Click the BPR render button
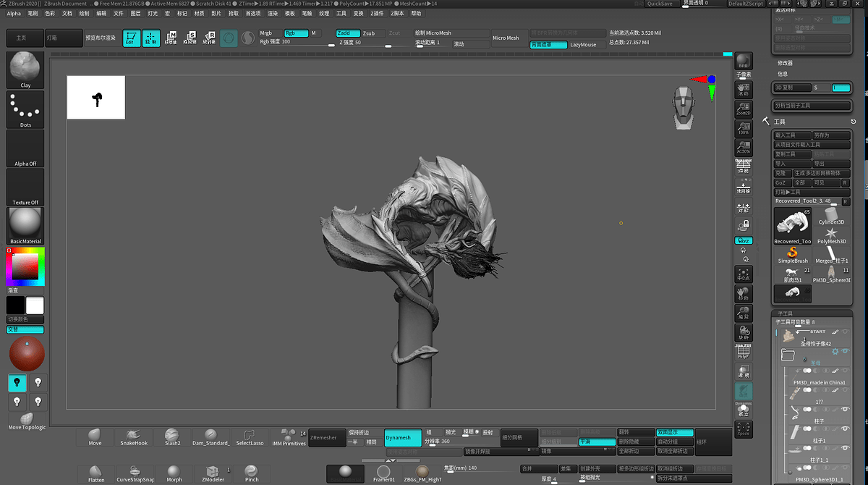The width and height of the screenshot is (868, 485). (743, 62)
